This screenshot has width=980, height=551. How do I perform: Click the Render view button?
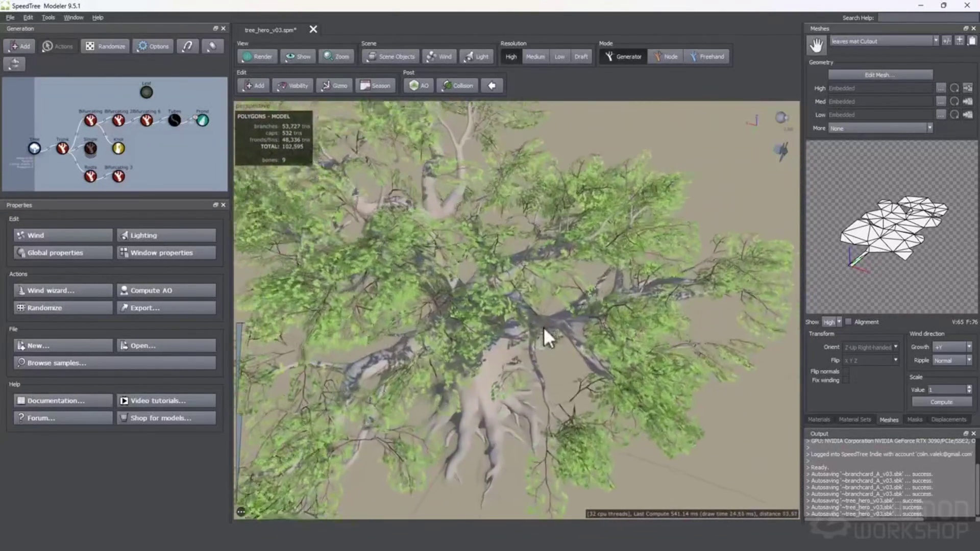[257, 57]
